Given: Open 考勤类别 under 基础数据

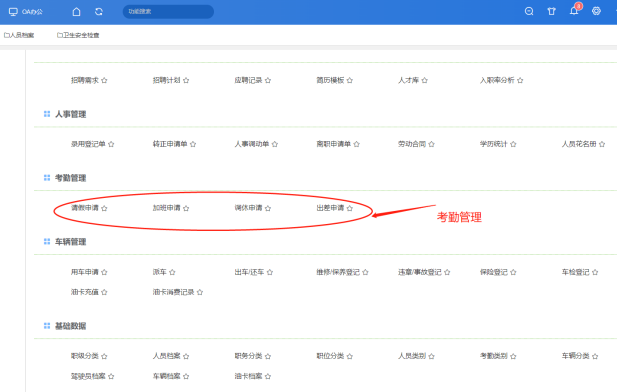Looking at the screenshot, I should [494, 356].
